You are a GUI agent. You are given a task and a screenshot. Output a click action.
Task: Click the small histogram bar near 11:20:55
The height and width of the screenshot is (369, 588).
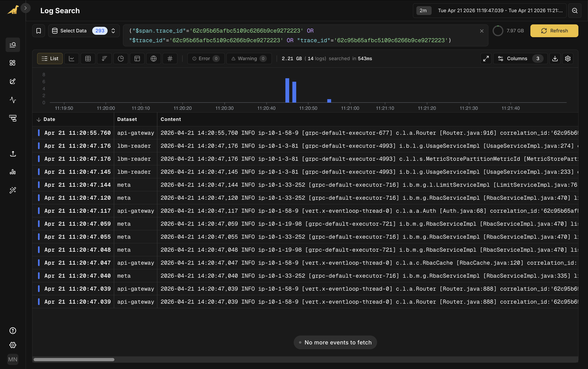click(329, 101)
